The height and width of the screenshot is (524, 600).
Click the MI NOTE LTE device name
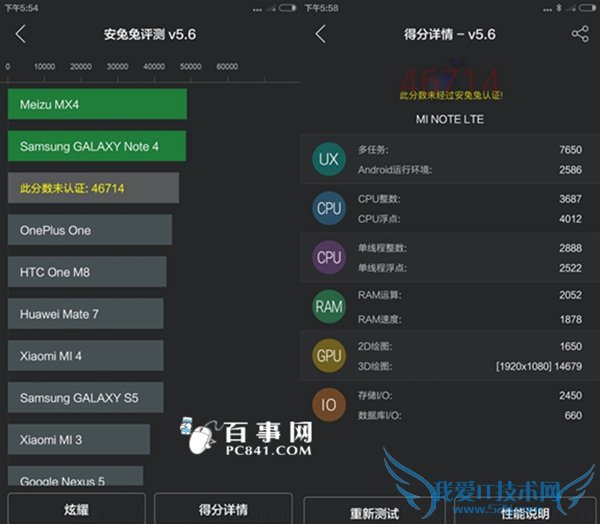[450, 119]
